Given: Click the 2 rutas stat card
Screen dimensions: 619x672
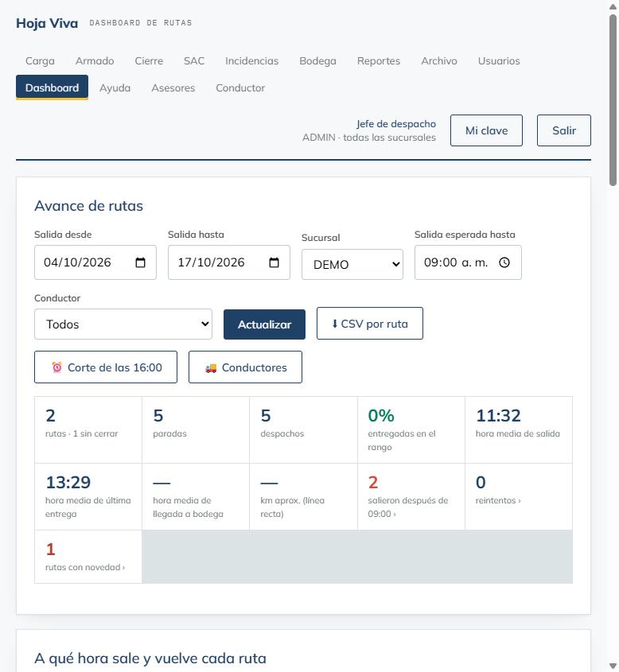Looking at the screenshot, I should pyautogui.click(x=88, y=429).
